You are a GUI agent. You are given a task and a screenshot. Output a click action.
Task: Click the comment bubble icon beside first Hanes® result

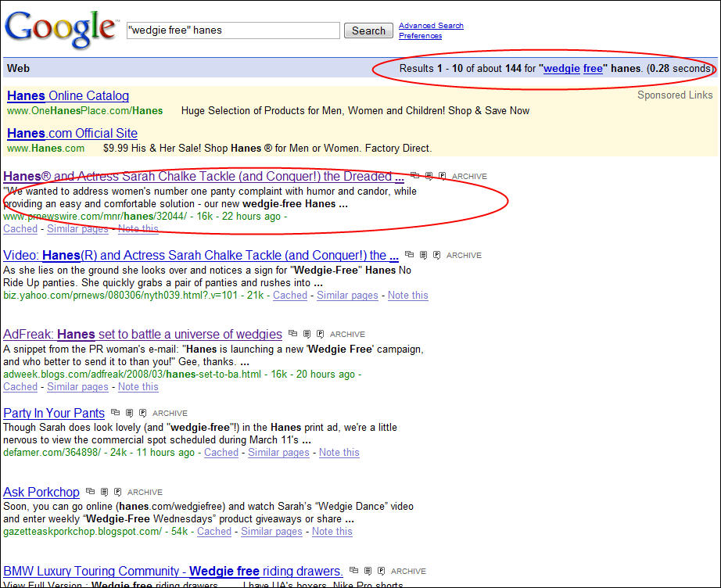[x=429, y=176]
